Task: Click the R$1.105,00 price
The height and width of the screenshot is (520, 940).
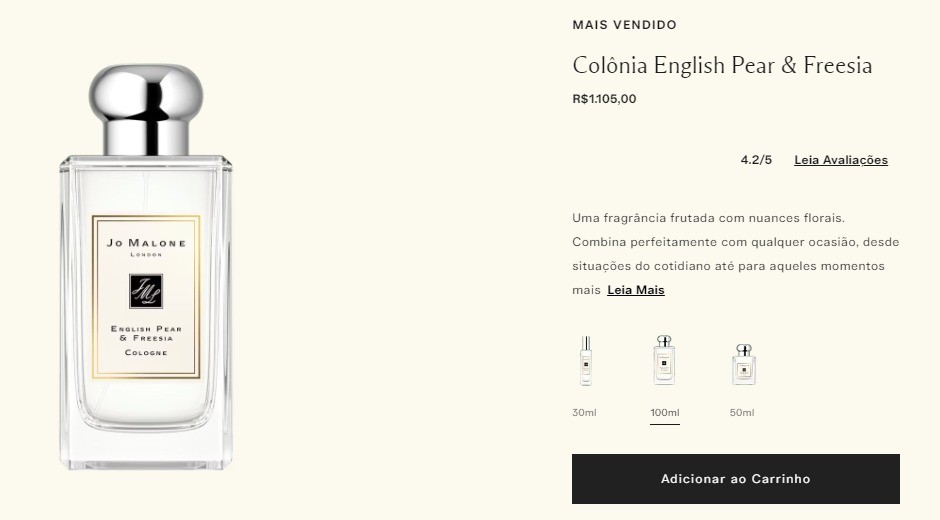Action: [604, 99]
